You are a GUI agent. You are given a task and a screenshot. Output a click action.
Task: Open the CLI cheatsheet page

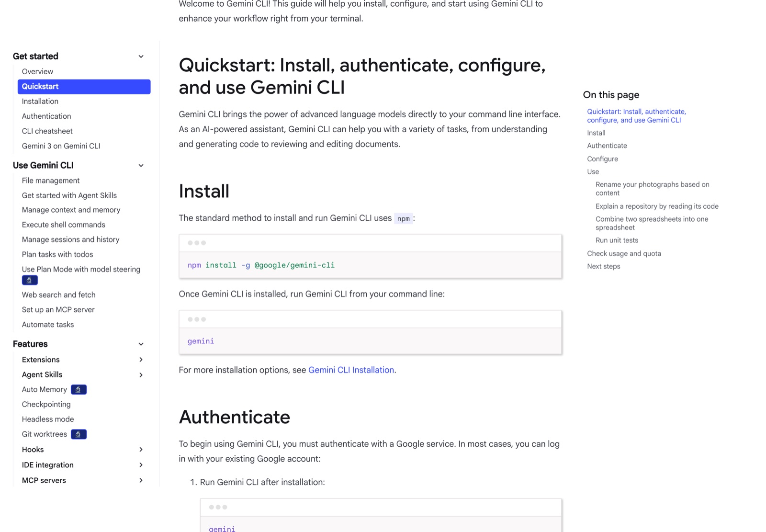click(x=47, y=131)
